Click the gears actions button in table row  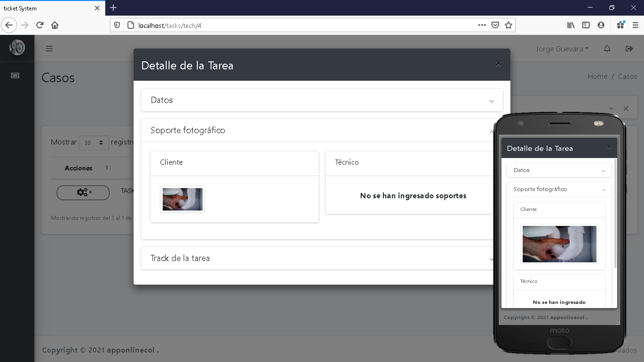tap(83, 192)
